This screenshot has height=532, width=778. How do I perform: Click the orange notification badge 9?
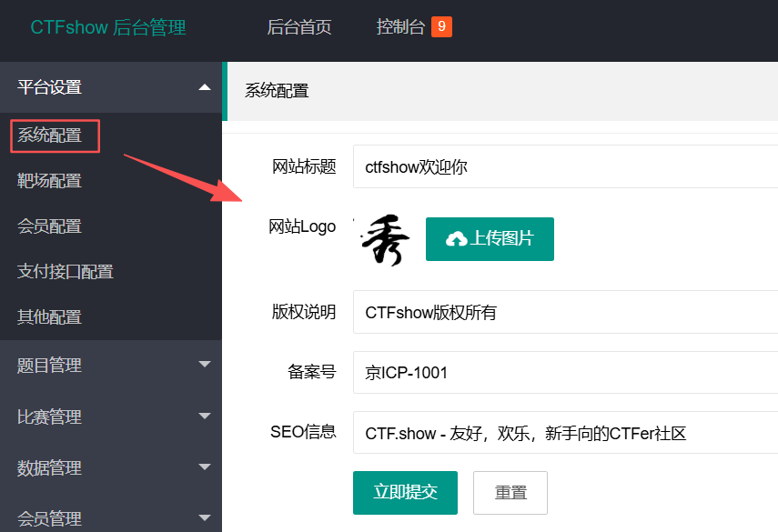click(441, 27)
